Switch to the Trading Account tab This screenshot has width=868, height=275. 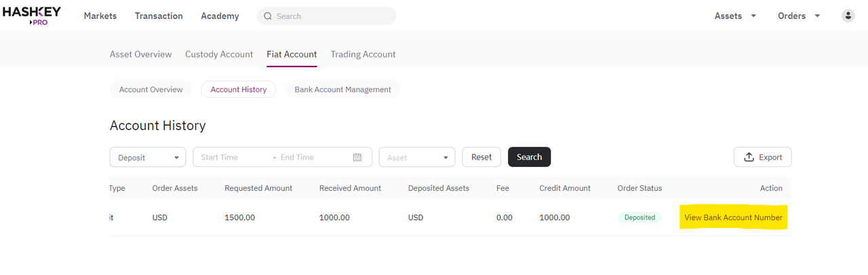click(363, 54)
